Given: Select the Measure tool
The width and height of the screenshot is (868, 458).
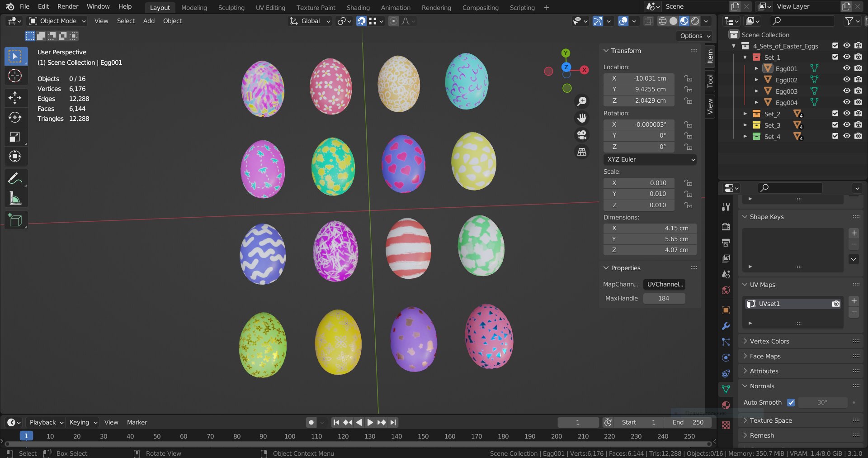Looking at the screenshot, I should 15,198.
